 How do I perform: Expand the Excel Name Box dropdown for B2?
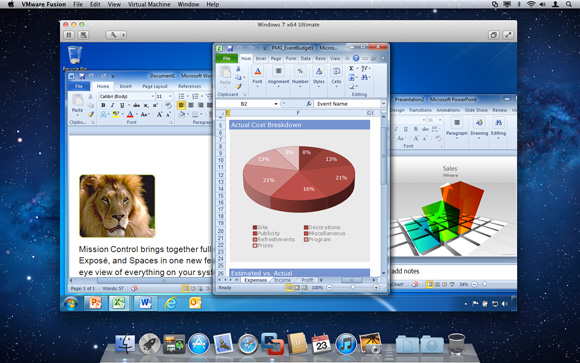pyautogui.click(x=276, y=104)
